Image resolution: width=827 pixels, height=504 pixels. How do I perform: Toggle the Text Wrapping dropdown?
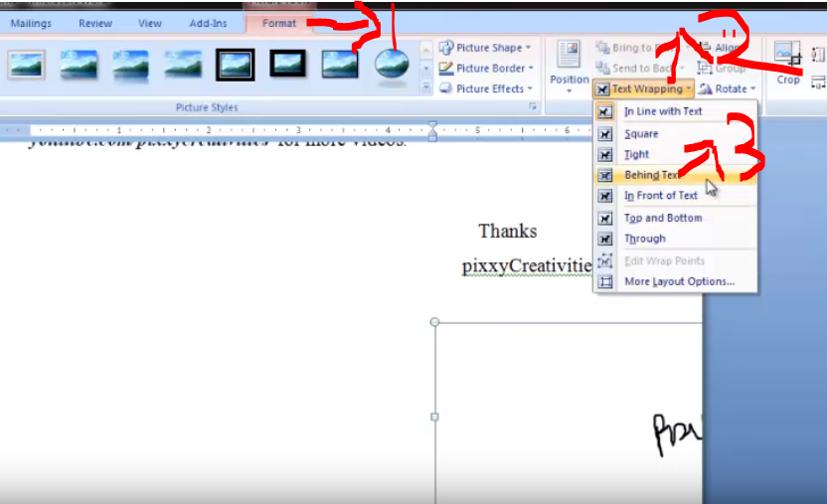coord(643,89)
